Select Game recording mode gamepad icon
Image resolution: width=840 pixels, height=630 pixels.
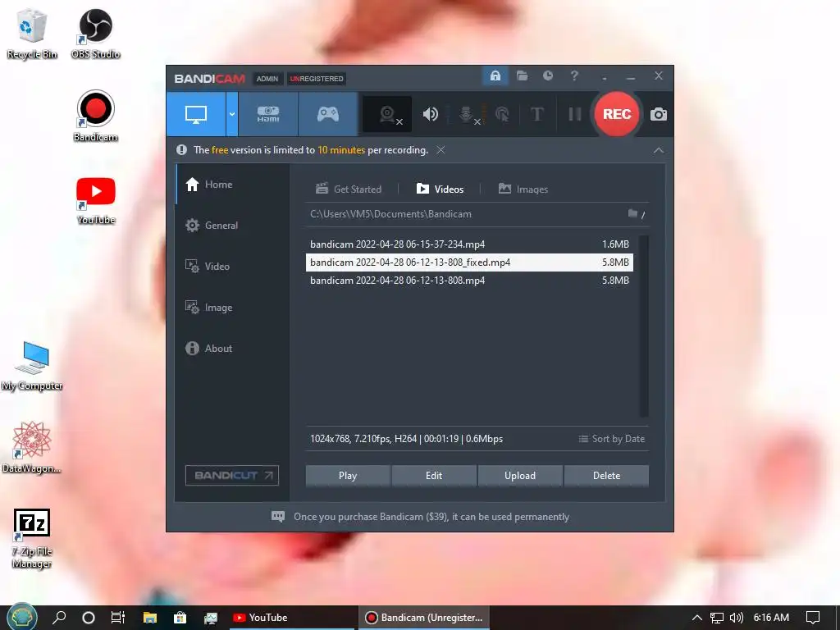click(x=327, y=114)
